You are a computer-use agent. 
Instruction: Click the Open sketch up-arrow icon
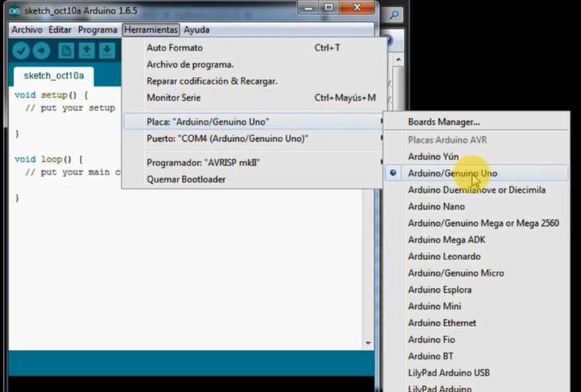coord(87,51)
